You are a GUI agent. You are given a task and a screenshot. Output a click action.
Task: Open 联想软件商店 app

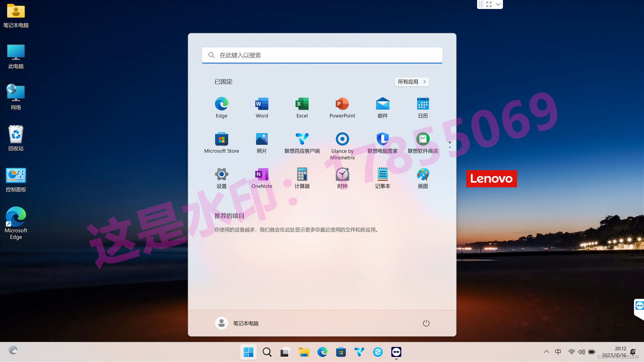tap(423, 143)
